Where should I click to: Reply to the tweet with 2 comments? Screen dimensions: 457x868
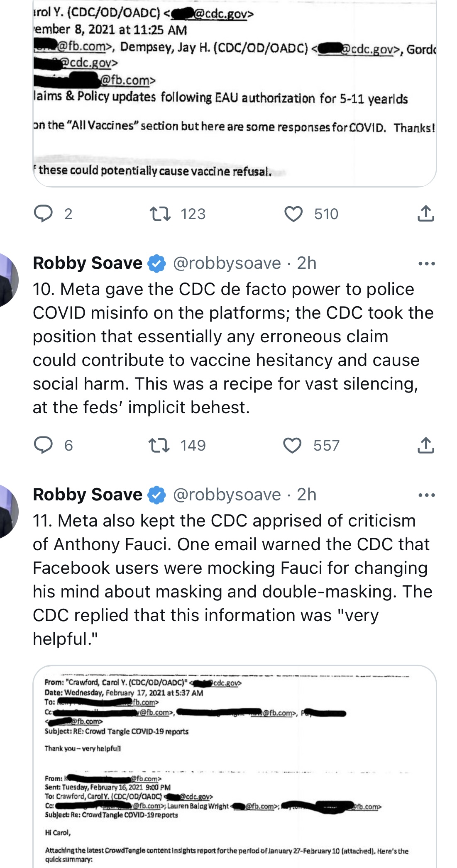point(43,214)
